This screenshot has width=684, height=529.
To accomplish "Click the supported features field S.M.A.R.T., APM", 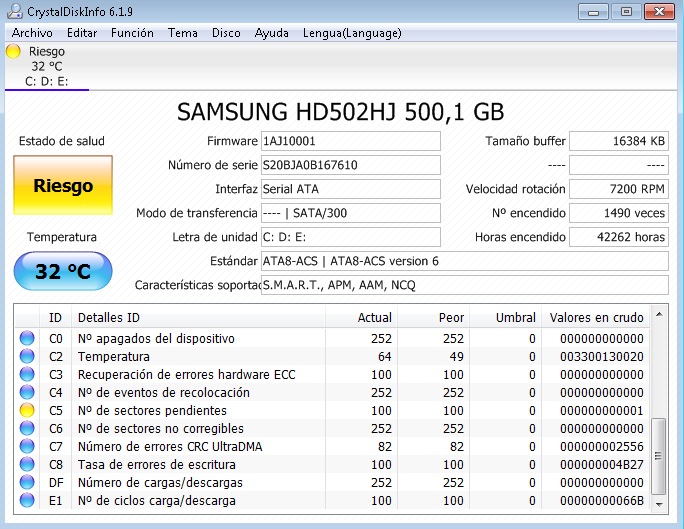I will [x=465, y=285].
